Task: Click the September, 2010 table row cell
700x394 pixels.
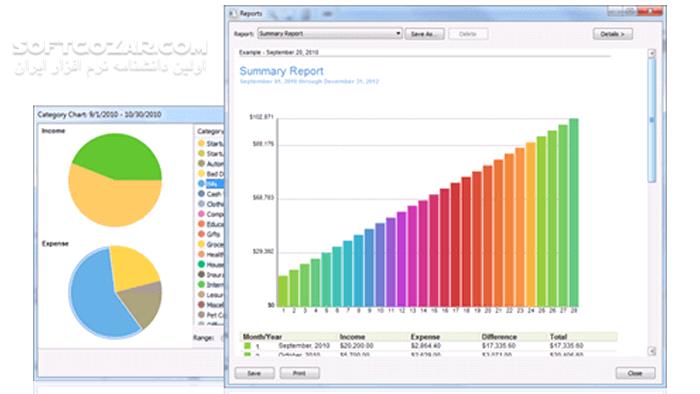Action: point(304,345)
